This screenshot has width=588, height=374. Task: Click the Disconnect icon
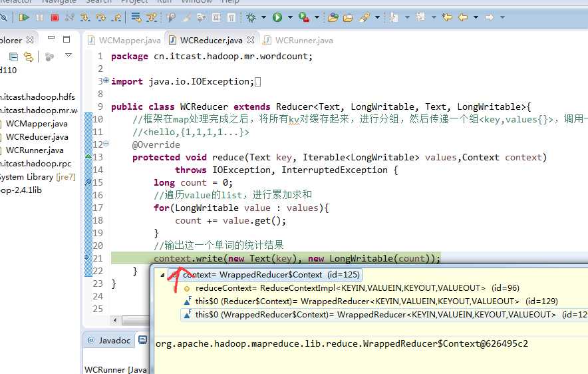point(70,17)
